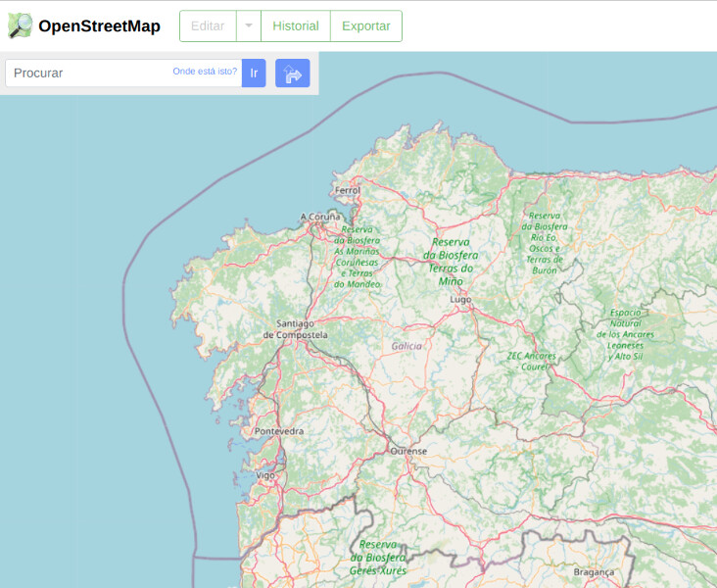Open the Historial tab
The width and height of the screenshot is (717, 588).
295,26
